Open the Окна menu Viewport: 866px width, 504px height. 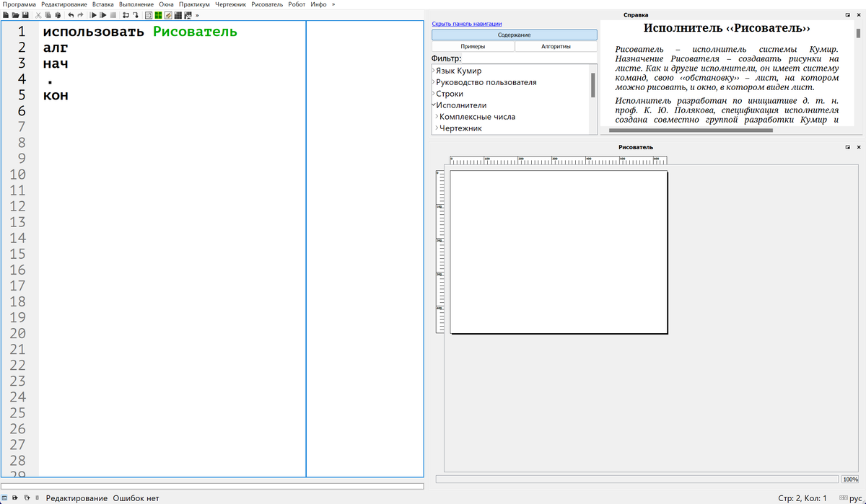point(166,4)
